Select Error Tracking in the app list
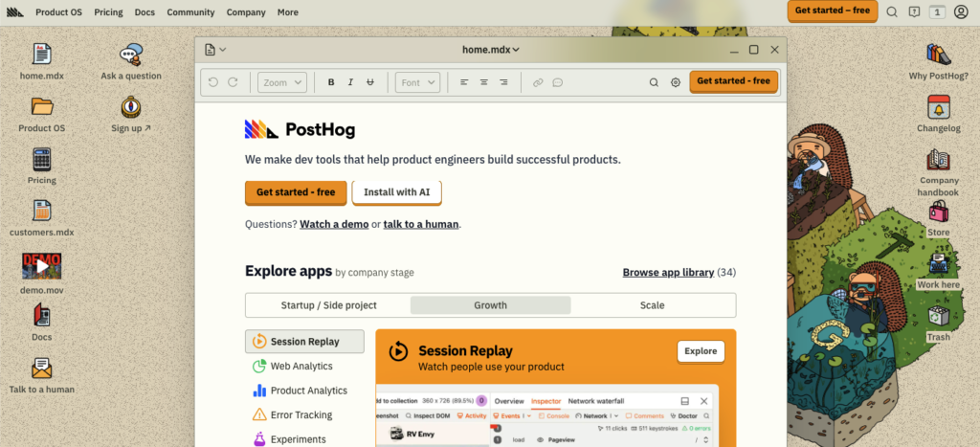The image size is (980, 447). coord(304,414)
